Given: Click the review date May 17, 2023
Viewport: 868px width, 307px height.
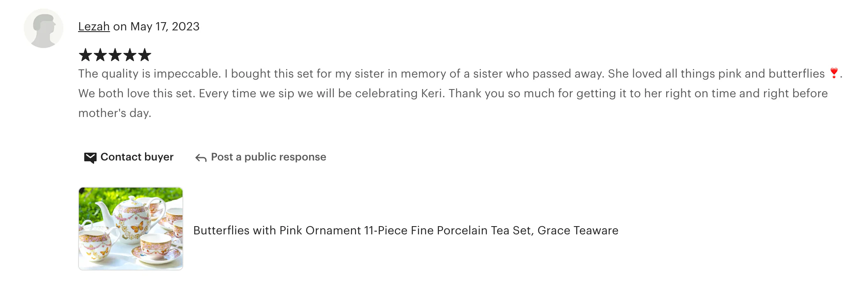Looking at the screenshot, I should 165,27.
